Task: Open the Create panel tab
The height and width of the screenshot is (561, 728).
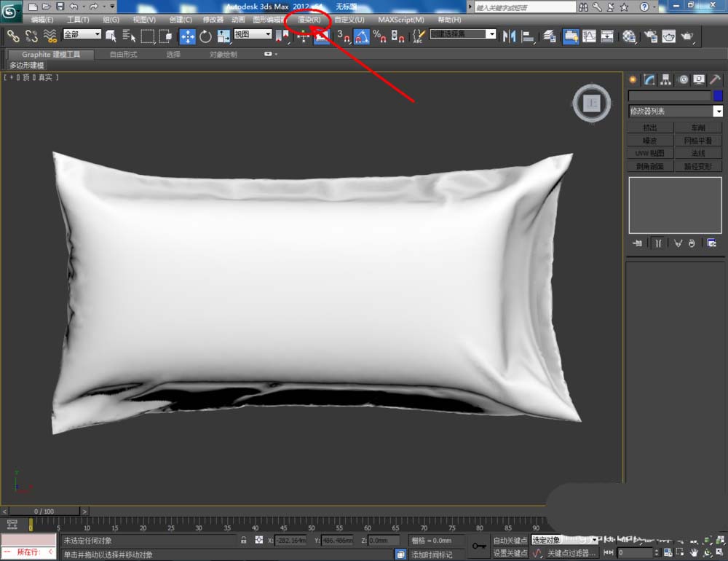Action: tap(633, 79)
